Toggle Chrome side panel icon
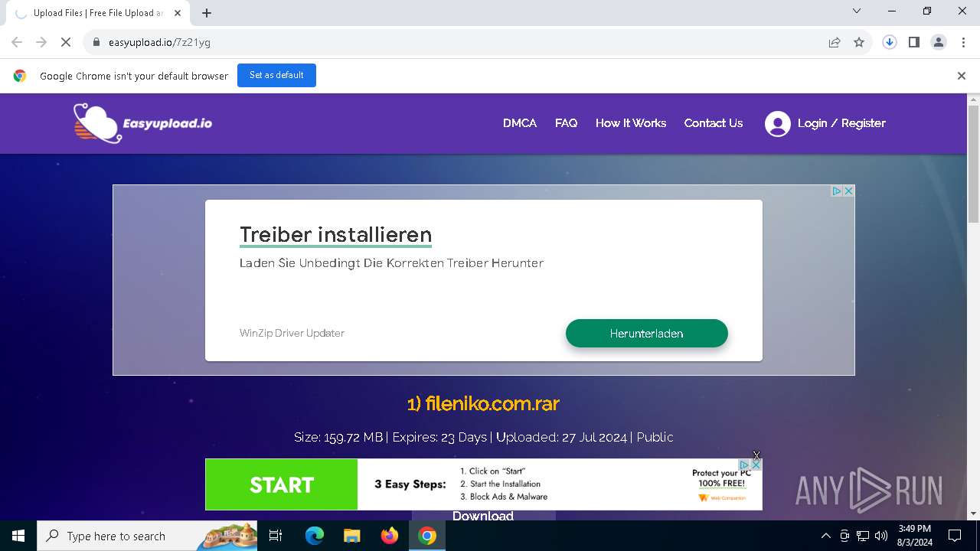The height and width of the screenshot is (551, 980). (x=914, y=42)
